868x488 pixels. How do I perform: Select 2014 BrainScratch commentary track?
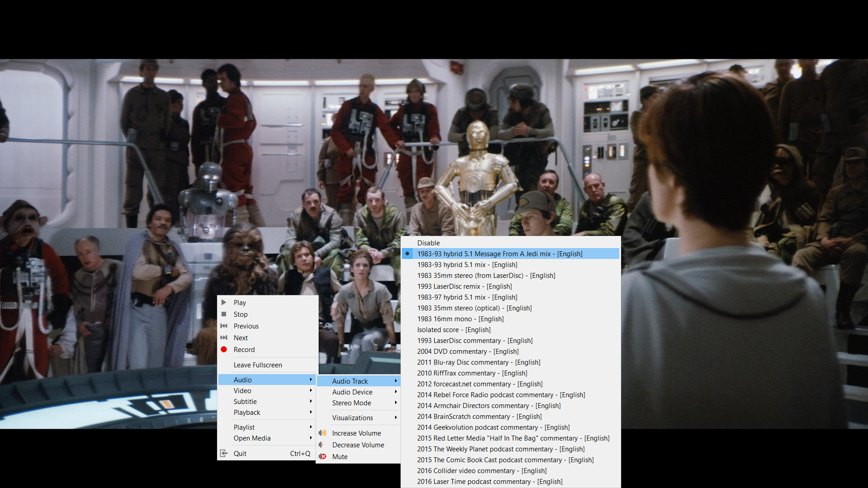click(x=510, y=416)
